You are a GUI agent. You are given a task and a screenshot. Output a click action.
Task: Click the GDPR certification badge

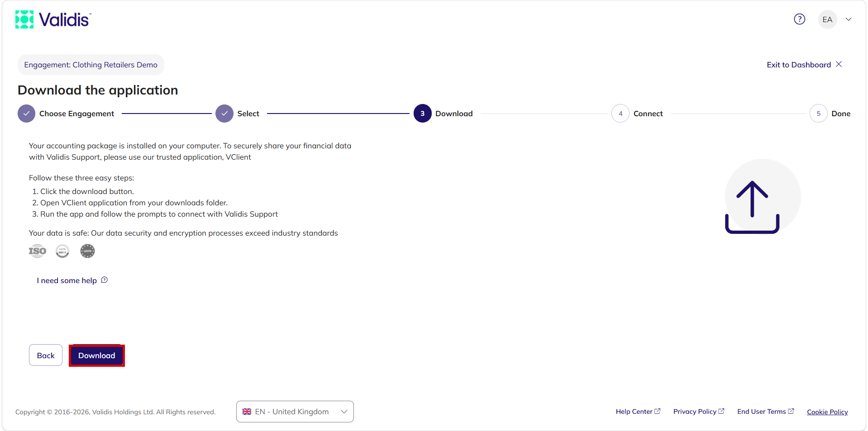(x=87, y=251)
